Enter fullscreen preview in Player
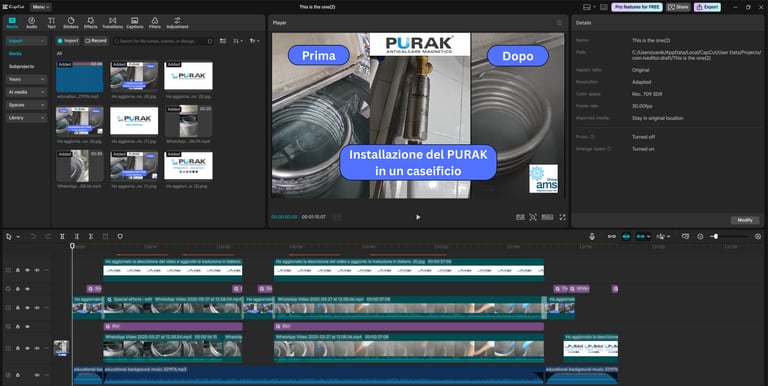 [562, 217]
